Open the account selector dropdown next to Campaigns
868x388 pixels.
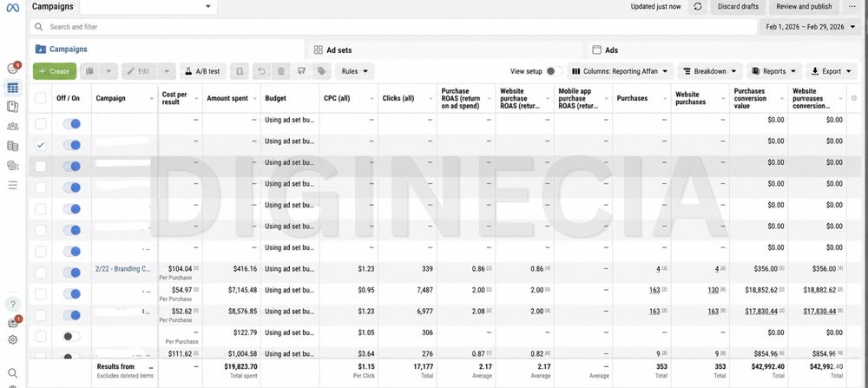[x=148, y=7]
